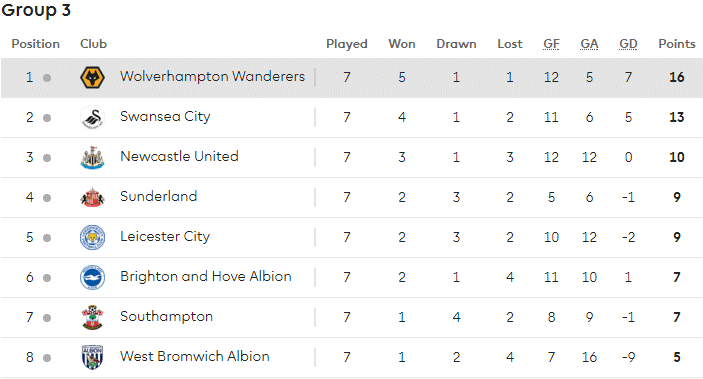Open the Wolverhampton Wanderers team name
The height and width of the screenshot is (379, 703).
tap(213, 77)
